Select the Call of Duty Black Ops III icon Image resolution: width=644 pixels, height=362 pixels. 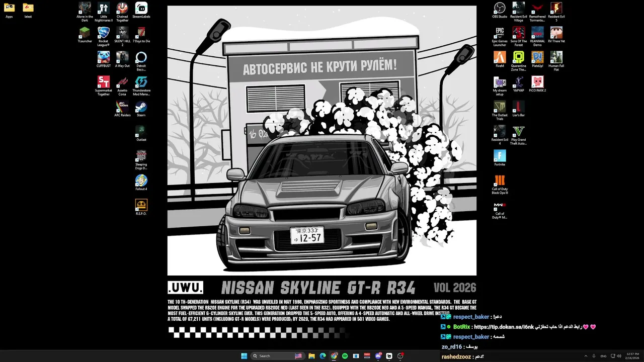(500, 185)
